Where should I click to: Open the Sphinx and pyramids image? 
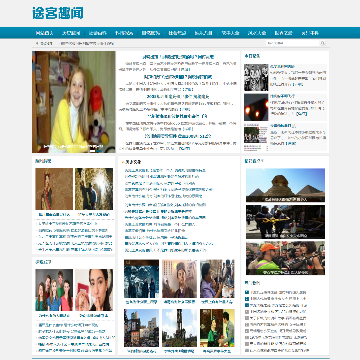click(x=285, y=185)
